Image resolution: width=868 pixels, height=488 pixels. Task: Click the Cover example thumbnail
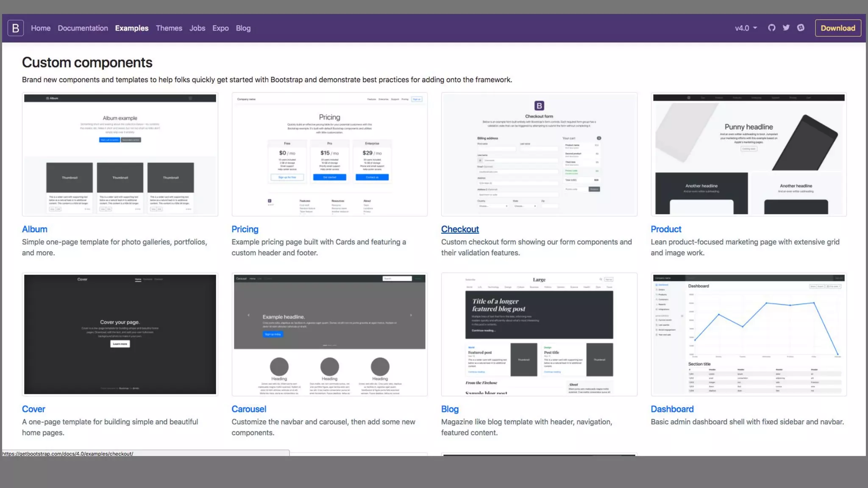[x=120, y=334]
